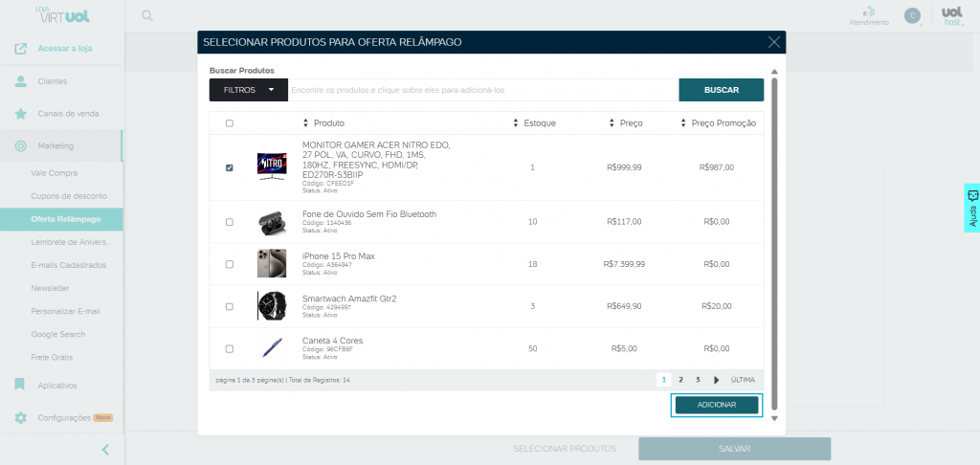Sort the table by Preço column

pos(626,123)
